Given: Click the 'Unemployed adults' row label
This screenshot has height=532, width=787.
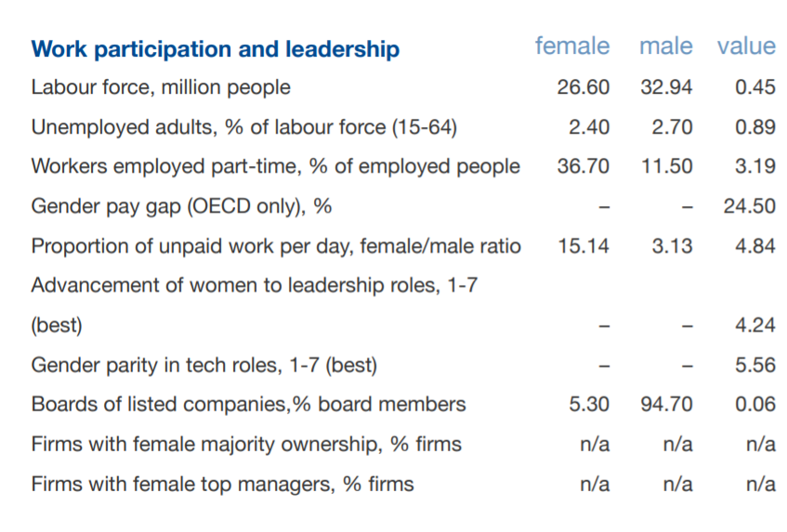Looking at the screenshot, I should [244, 127].
